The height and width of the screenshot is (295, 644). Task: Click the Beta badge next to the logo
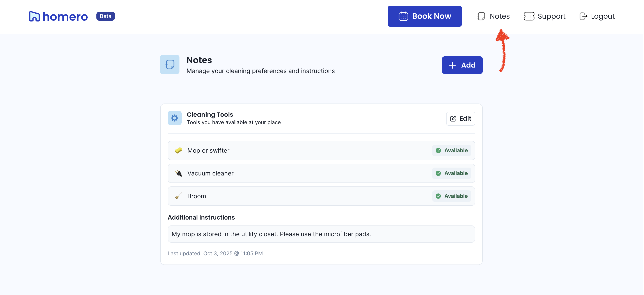tap(105, 16)
